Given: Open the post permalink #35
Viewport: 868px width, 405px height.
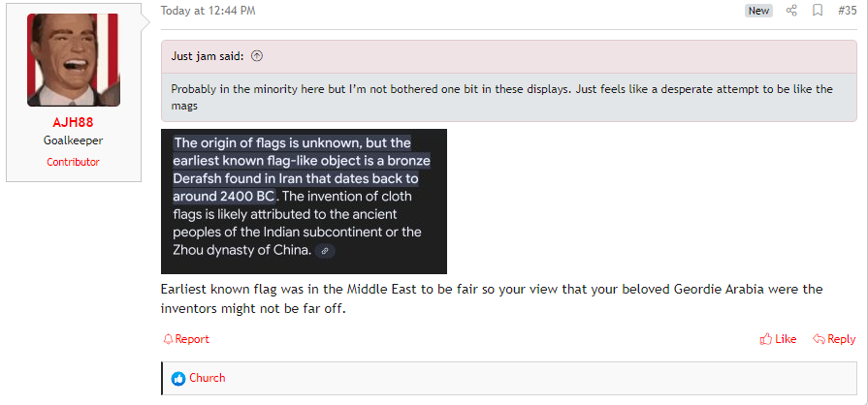Looking at the screenshot, I should click(847, 11).
